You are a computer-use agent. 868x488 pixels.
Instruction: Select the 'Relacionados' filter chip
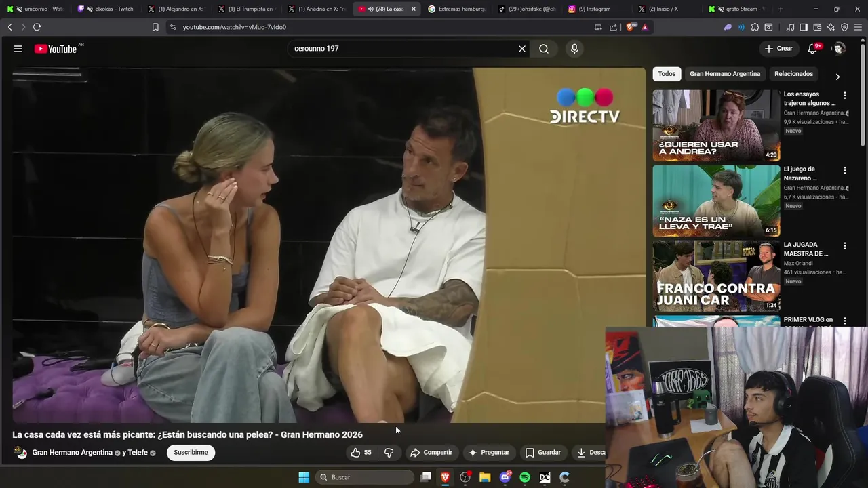coord(793,74)
